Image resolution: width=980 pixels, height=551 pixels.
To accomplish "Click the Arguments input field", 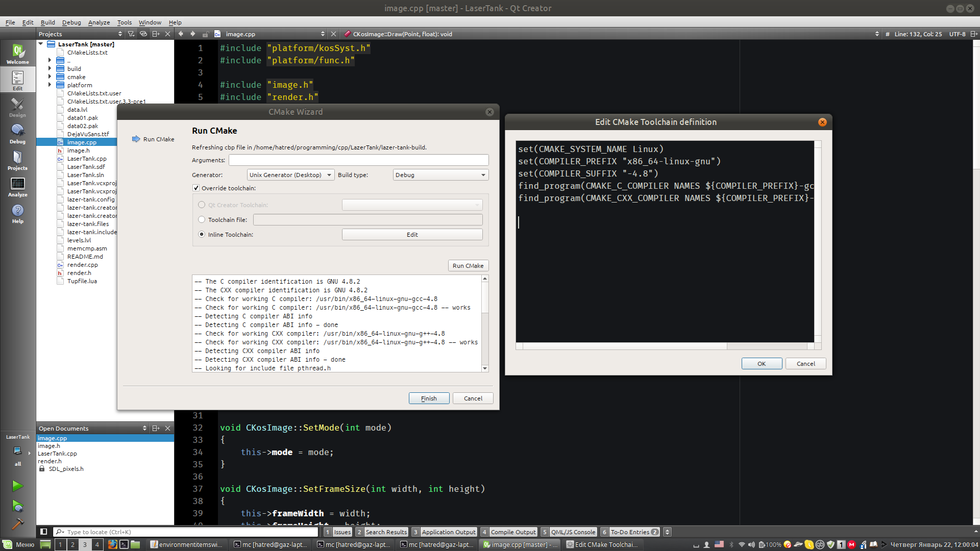I will [x=358, y=160].
